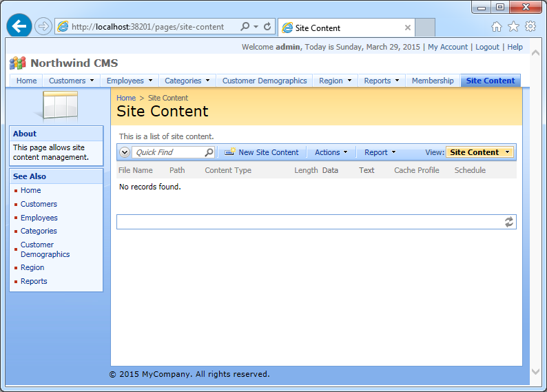Open the browser tools gear icon
Image resolution: width=547 pixels, height=392 pixels.
tap(530, 27)
